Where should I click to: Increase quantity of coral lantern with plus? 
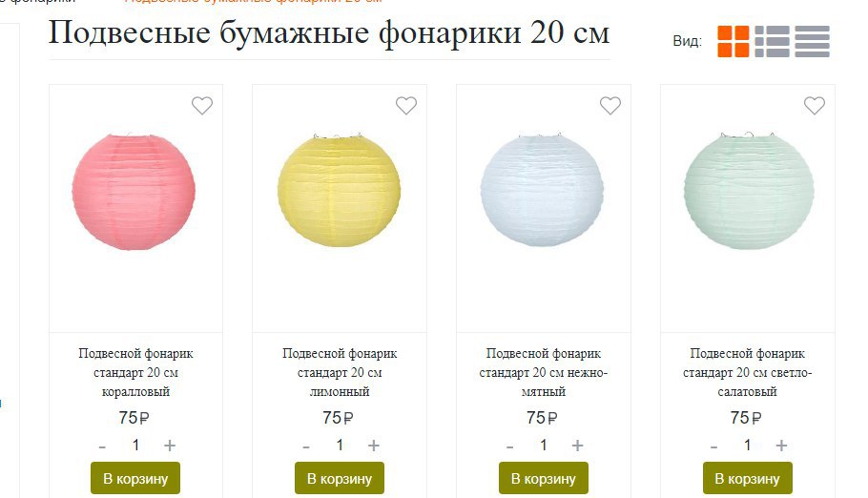(x=170, y=446)
